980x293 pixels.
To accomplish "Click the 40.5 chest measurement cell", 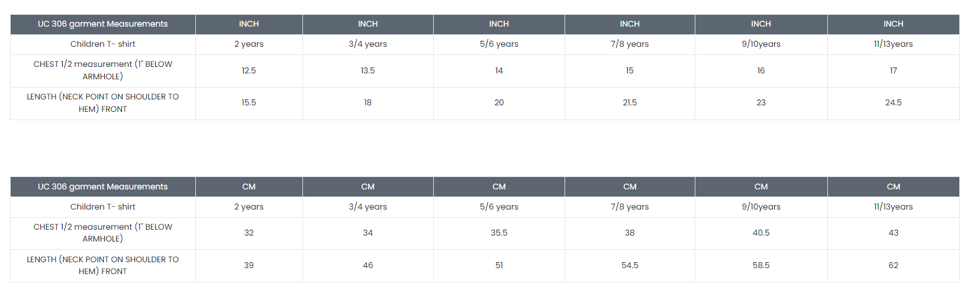I will 761,233.
